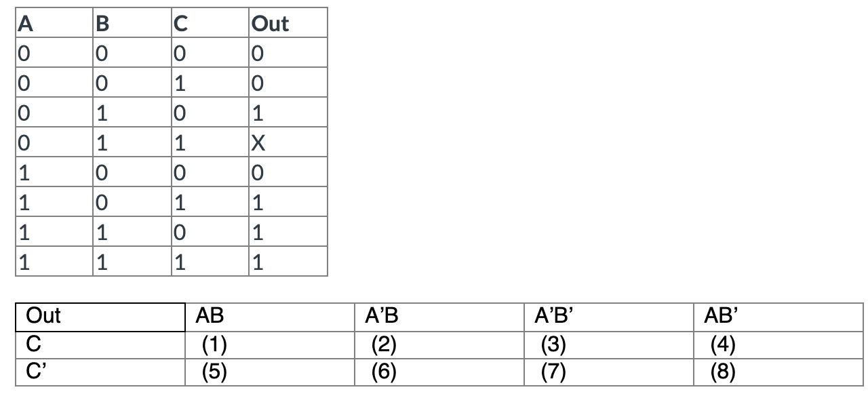The width and height of the screenshot is (868, 396).
Task: Click the AB column header in K-map
Action: tap(209, 316)
